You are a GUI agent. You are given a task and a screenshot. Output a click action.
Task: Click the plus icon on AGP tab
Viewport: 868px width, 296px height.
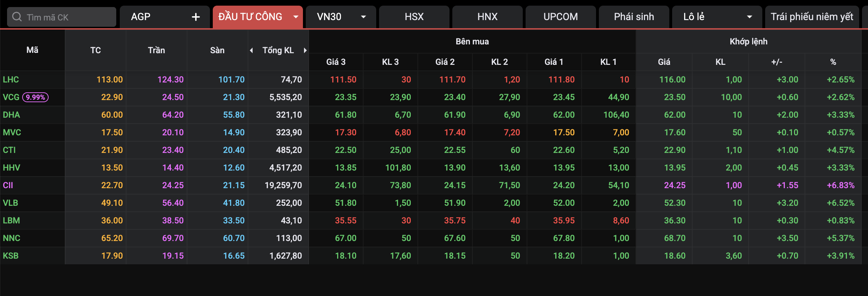click(196, 17)
